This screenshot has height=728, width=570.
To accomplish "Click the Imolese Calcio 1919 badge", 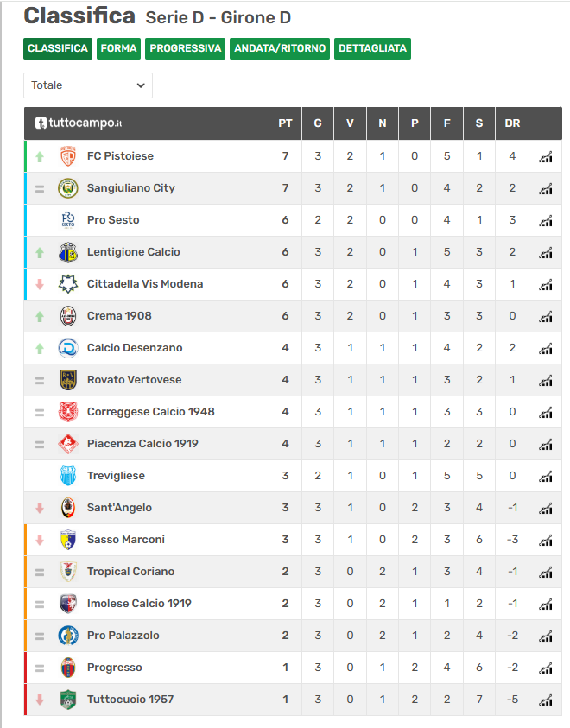I will (x=68, y=603).
